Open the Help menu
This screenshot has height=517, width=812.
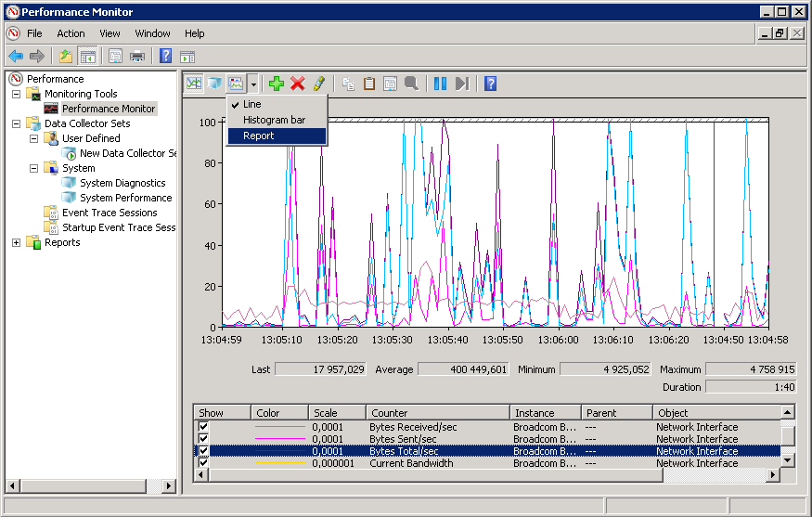click(195, 33)
